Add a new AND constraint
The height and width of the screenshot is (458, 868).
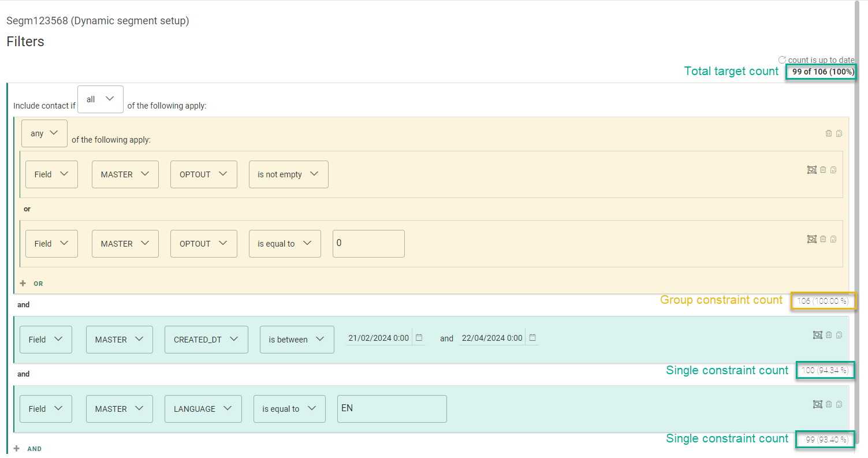tap(28, 449)
